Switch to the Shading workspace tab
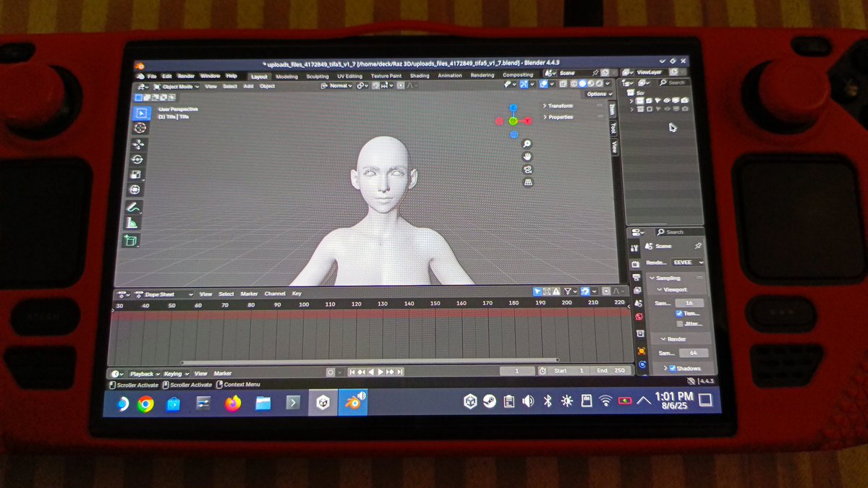Viewport: 868px width, 488px height. click(420, 76)
